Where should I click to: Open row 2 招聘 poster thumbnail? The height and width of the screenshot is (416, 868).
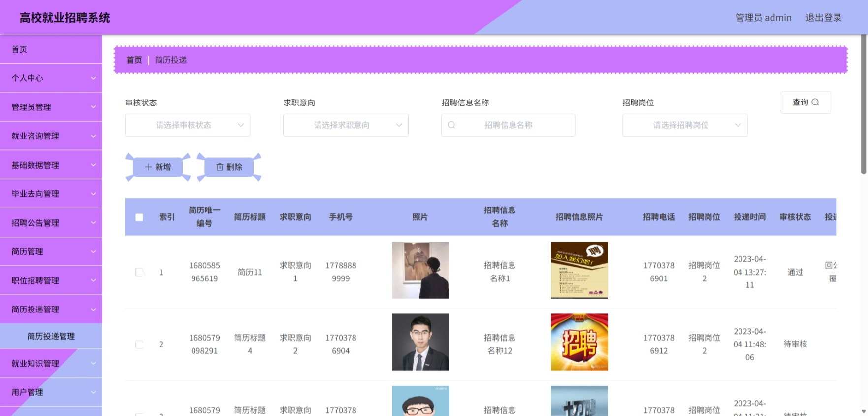pos(579,342)
